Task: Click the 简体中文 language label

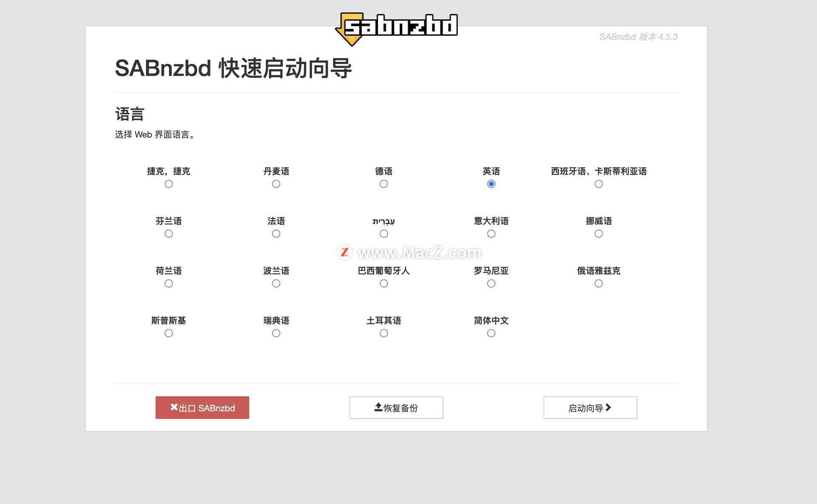Action: tap(491, 321)
